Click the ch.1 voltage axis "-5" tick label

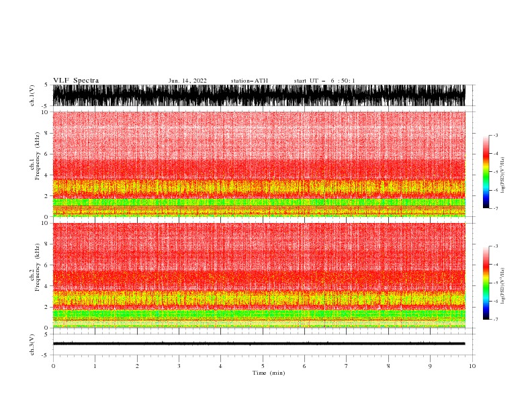(45, 106)
